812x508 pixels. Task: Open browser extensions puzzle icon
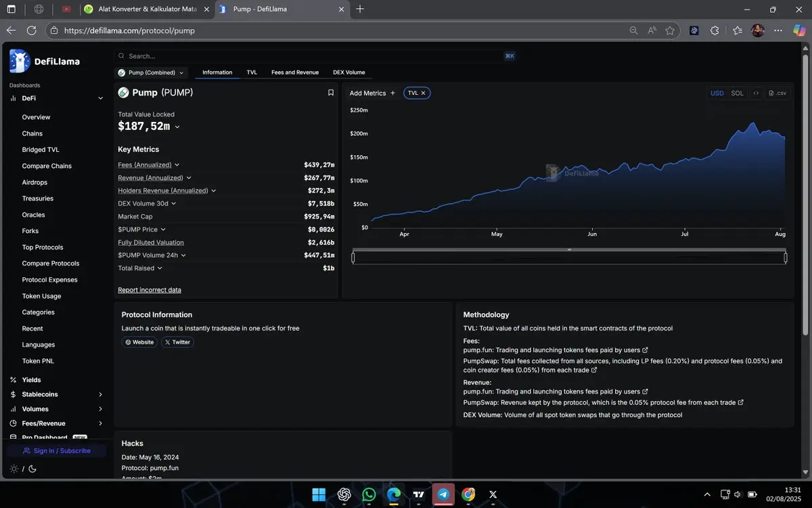pyautogui.click(x=715, y=30)
